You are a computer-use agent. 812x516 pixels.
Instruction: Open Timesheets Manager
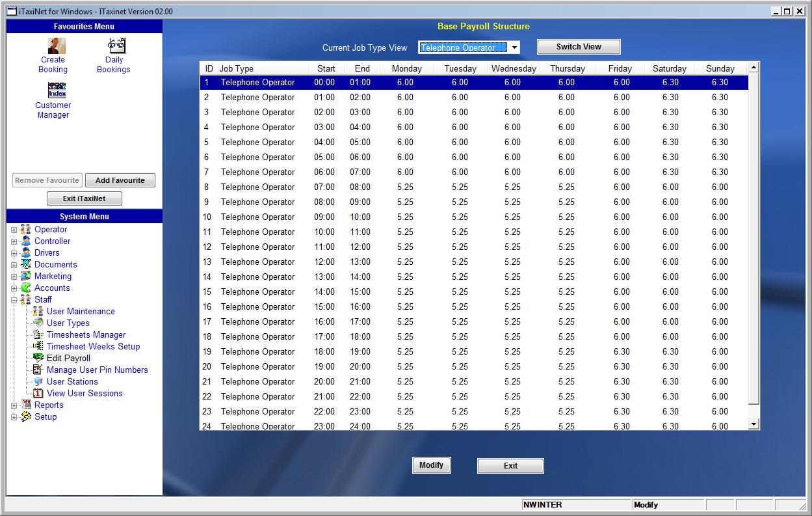pos(86,335)
